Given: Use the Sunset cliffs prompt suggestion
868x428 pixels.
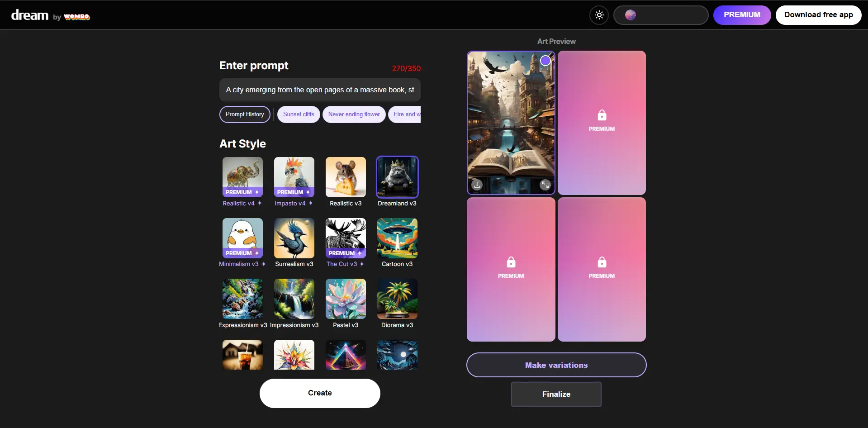Looking at the screenshot, I should (x=299, y=114).
